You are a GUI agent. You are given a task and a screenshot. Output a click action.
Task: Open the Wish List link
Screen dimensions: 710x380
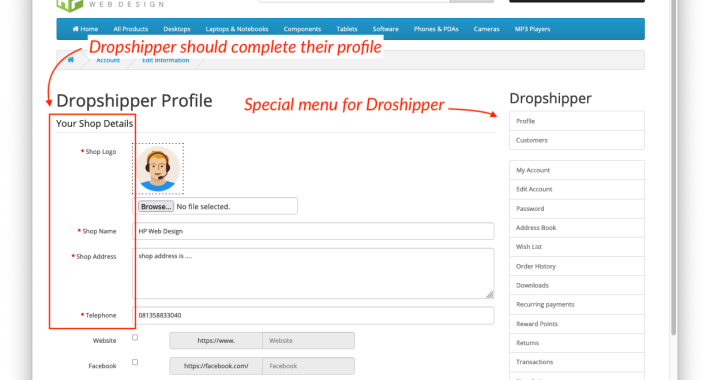[x=577, y=247]
